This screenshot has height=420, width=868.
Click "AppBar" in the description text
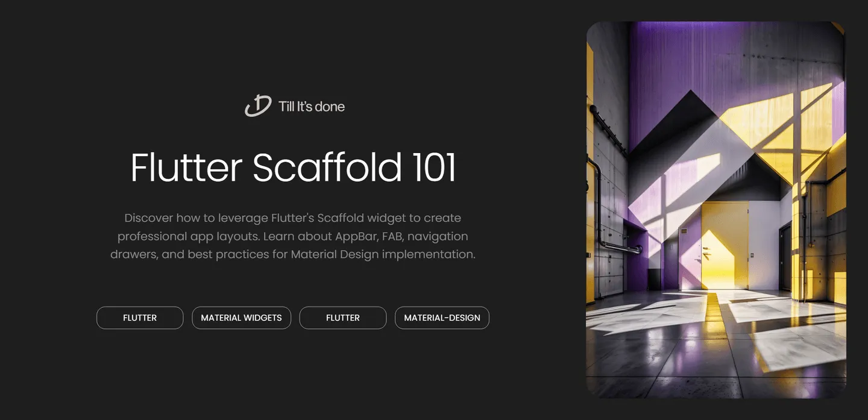pyautogui.click(x=359, y=236)
